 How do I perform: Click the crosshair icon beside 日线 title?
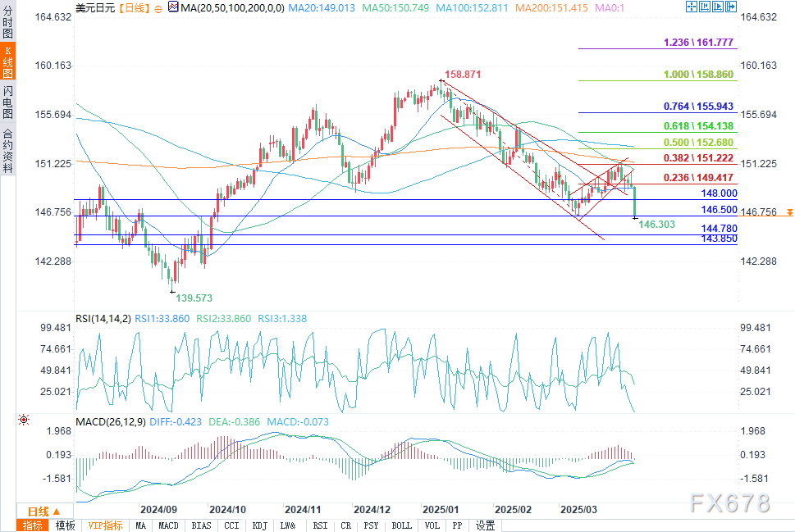[158, 8]
